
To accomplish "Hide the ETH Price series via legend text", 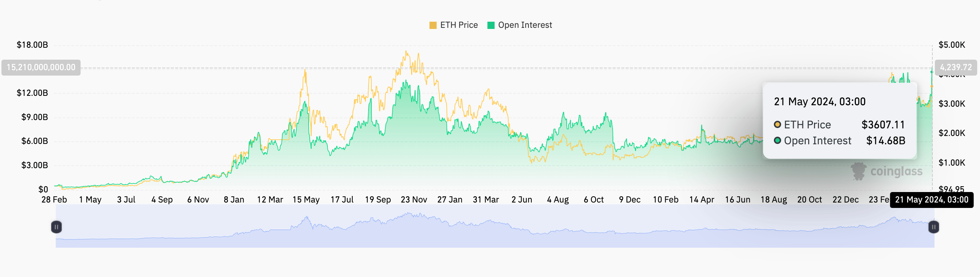I will [x=459, y=25].
